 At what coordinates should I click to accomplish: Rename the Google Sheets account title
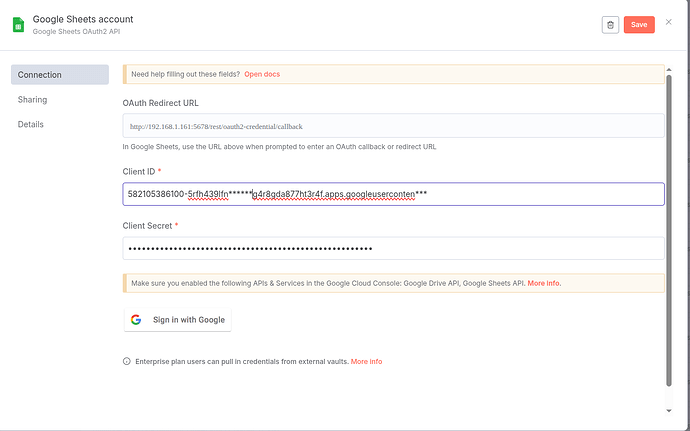[83, 19]
